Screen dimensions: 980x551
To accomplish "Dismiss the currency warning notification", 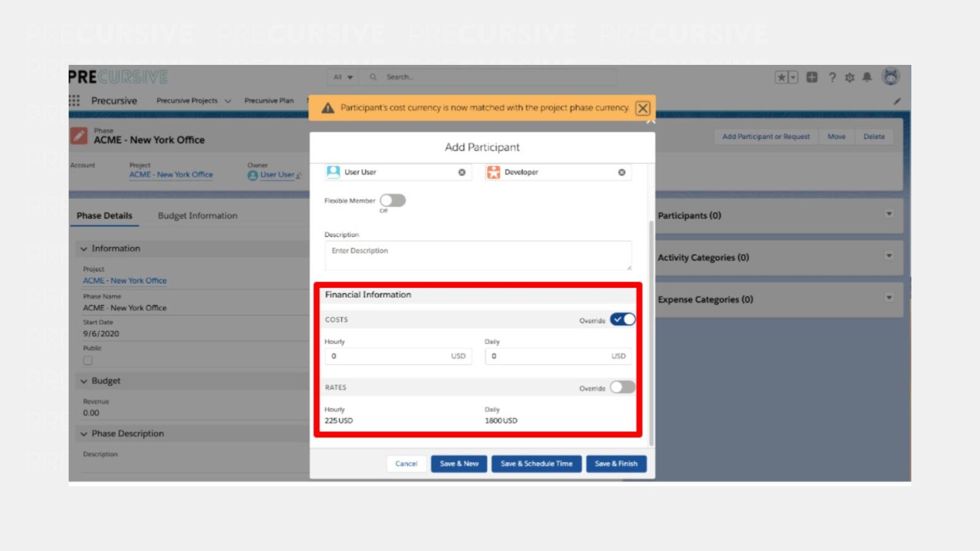I will [x=643, y=108].
